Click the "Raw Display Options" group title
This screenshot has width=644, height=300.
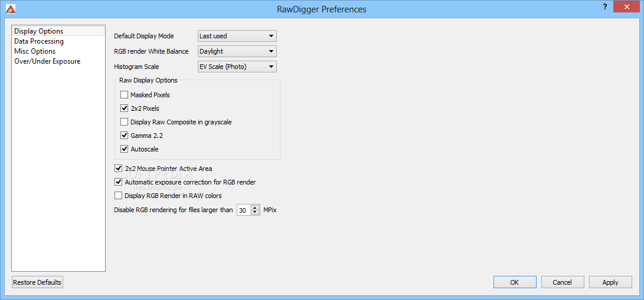point(148,80)
